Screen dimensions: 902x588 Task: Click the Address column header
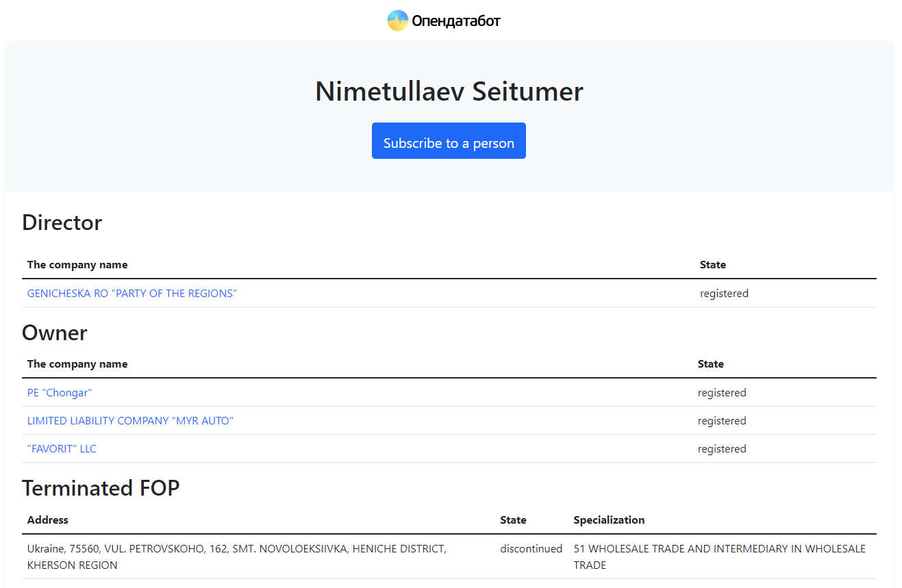click(x=48, y=520)
